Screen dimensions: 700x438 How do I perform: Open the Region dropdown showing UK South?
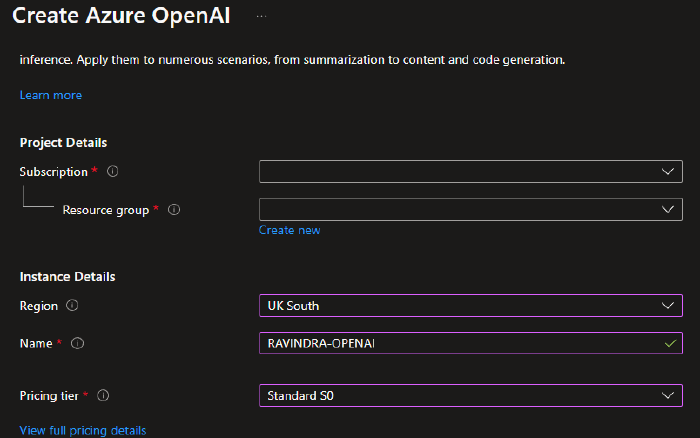tap(470, 306)
